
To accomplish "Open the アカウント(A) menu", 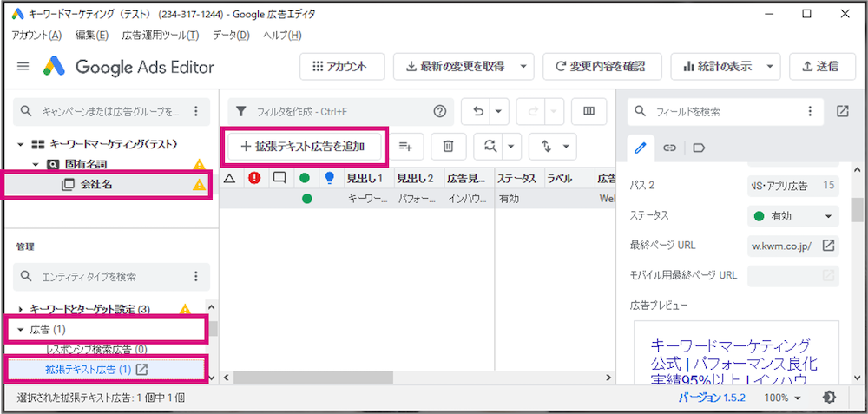I will pyautogui.click(x=36, y=36).
